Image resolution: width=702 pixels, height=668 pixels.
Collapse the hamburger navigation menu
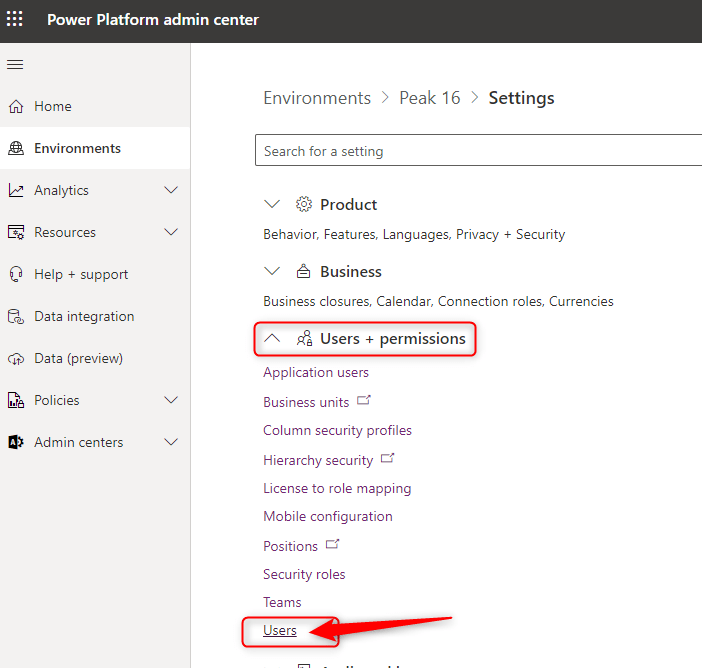(x=15, y=65)
